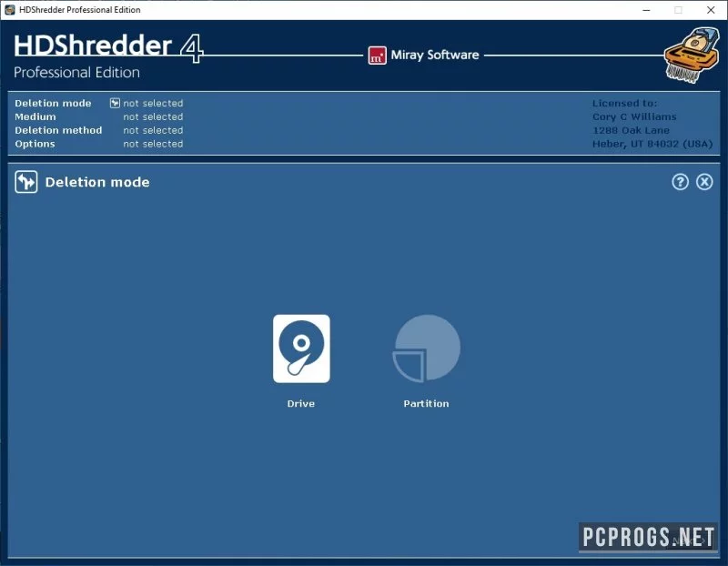Click 'not selected' next to Medium

pos(153,116)
